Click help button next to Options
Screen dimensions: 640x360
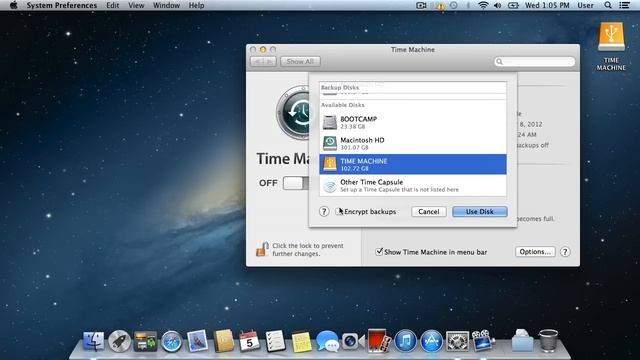point(565,252)
